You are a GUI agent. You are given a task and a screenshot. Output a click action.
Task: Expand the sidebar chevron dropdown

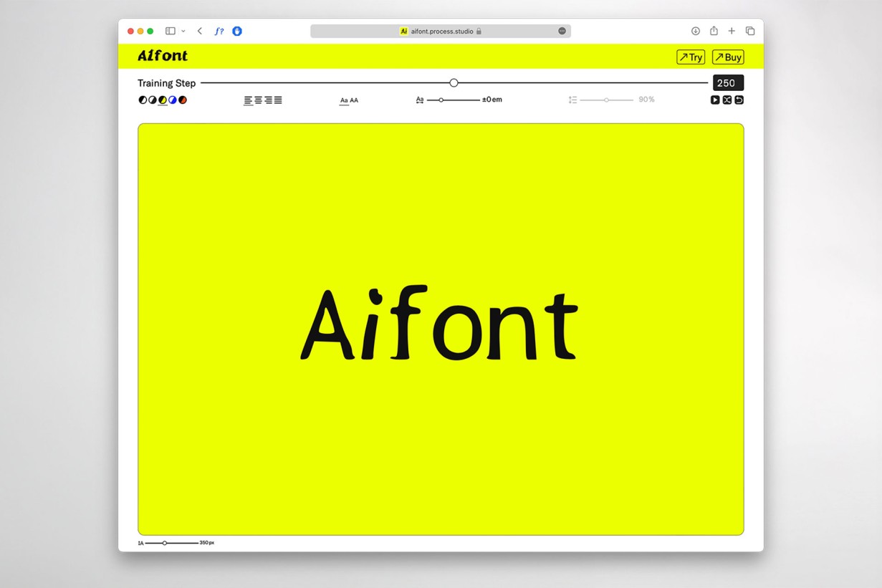[x=183, y=31]
